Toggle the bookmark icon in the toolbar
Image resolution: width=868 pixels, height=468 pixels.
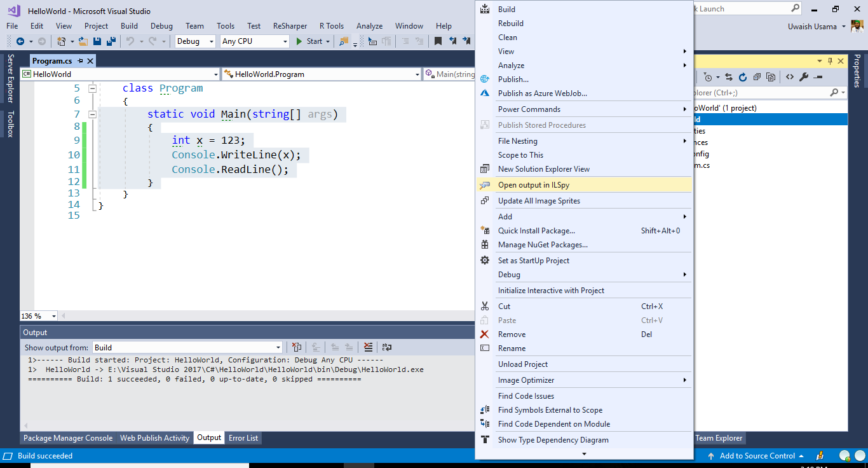[438, 41]
